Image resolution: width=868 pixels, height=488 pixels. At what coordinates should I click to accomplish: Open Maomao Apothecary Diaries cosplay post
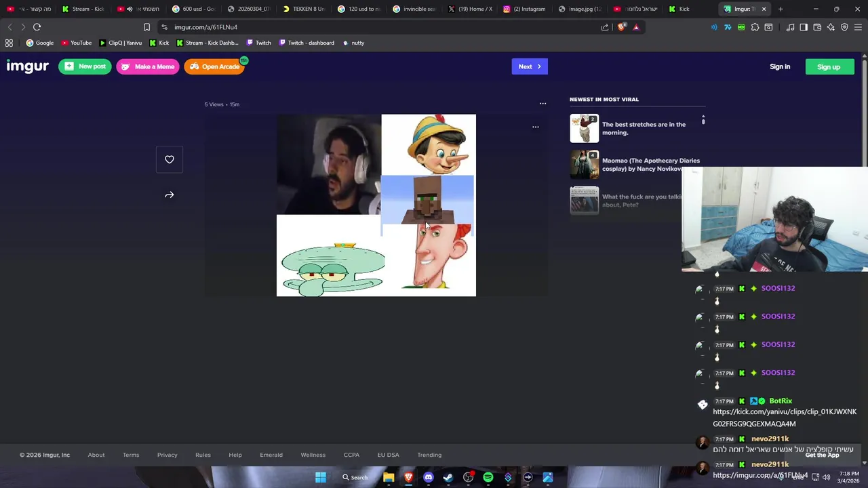636,165
